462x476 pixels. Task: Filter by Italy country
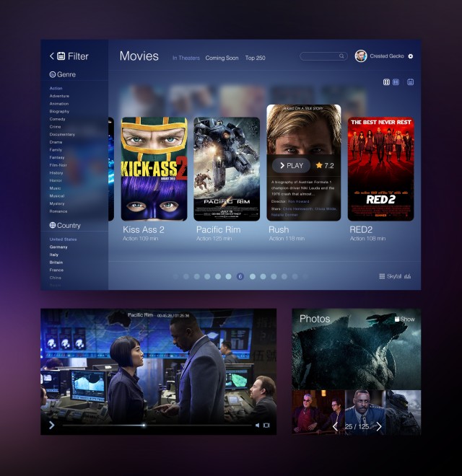coord(54,255)
